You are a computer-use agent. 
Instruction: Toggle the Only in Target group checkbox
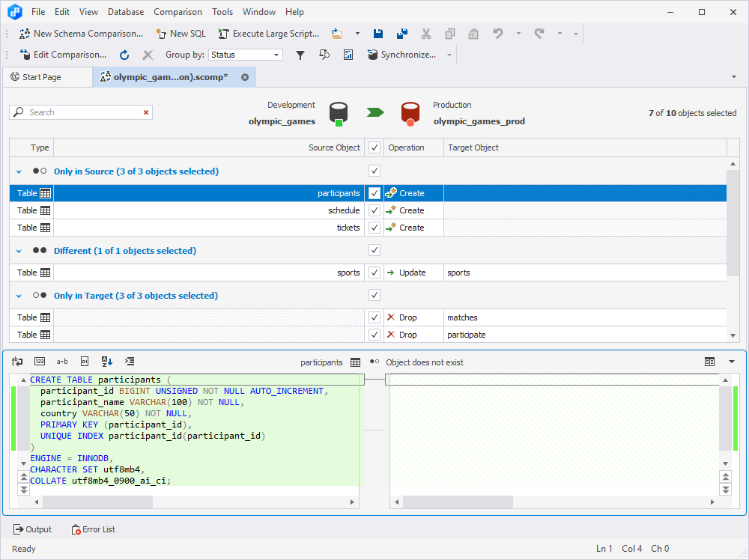374,295
